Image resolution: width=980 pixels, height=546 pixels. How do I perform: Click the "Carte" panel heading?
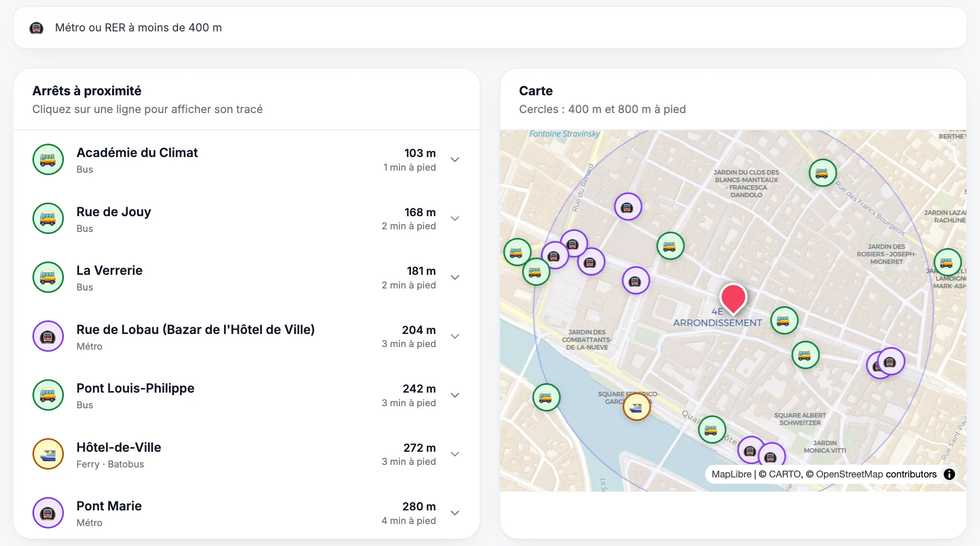click(536, 91)
